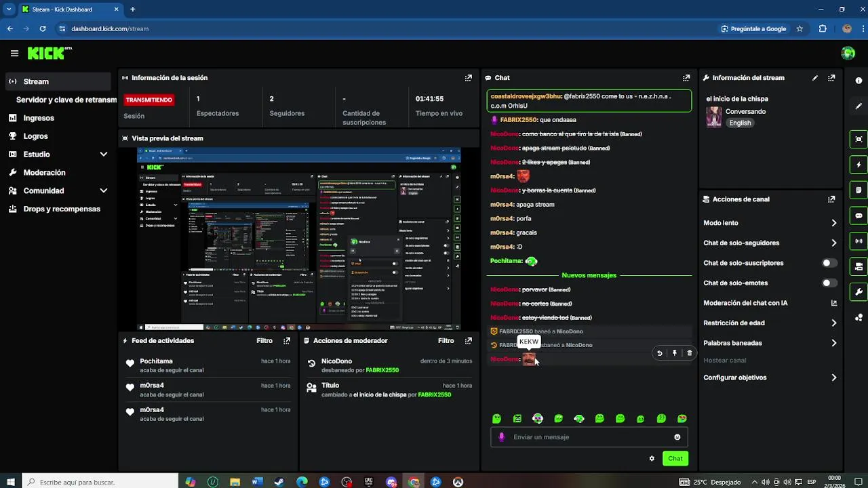Pop out the Acciones de moderador panel
868x488 pixels.
(x=468, y=341)
